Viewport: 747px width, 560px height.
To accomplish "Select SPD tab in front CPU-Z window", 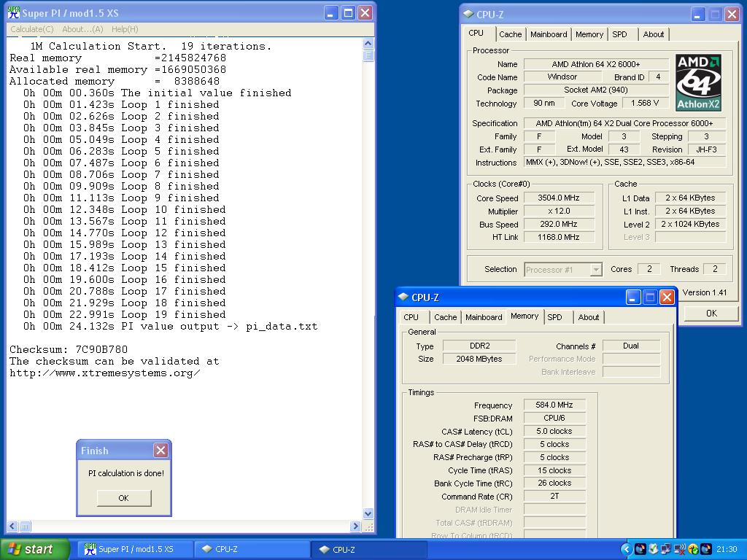I will [554, 317].
